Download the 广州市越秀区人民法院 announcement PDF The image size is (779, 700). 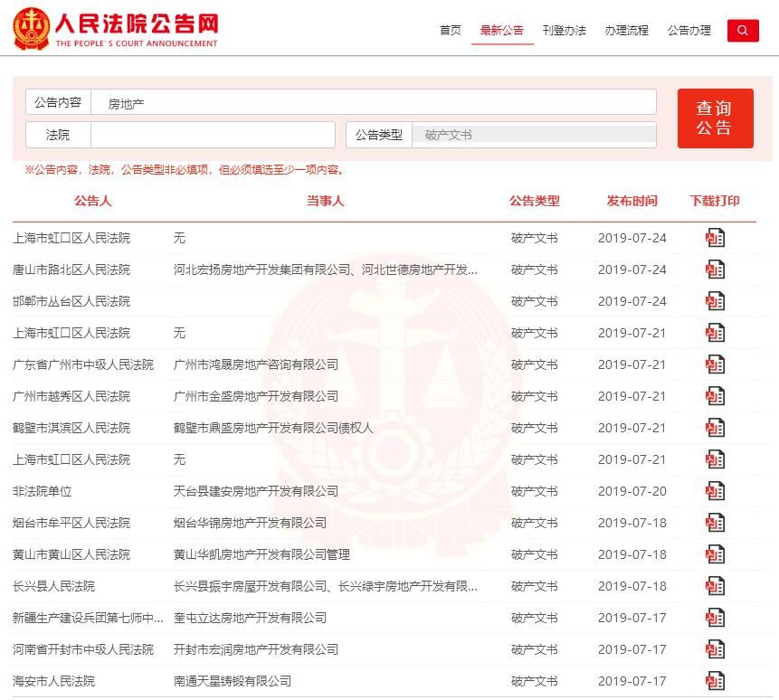point(715,396)
